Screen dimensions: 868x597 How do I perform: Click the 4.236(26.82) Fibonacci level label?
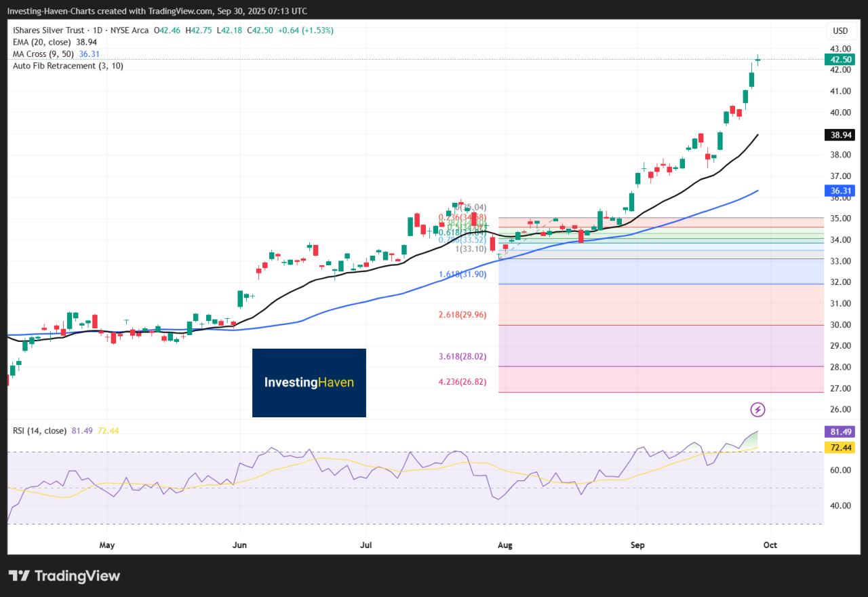[462, 382]
